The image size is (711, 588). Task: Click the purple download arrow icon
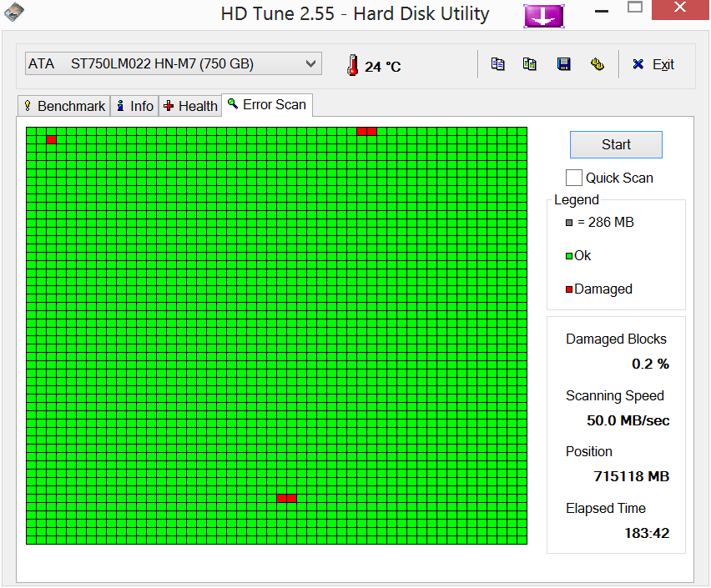[543, 16]
